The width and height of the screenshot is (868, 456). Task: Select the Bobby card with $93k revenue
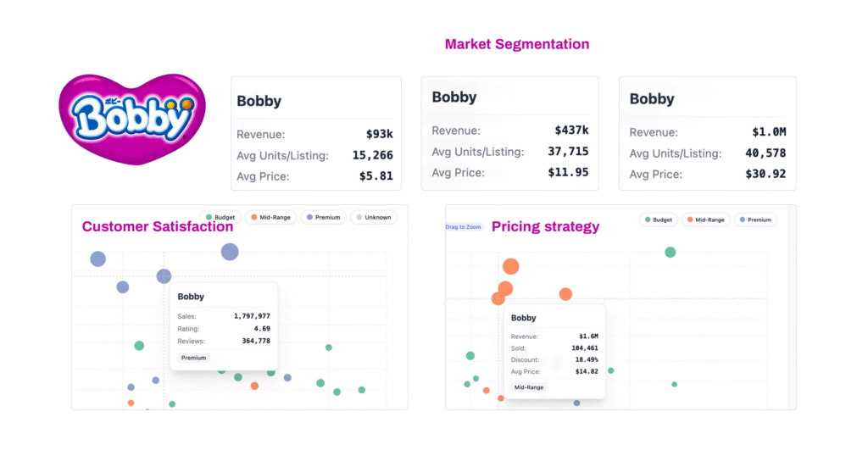tap(316, 133)
